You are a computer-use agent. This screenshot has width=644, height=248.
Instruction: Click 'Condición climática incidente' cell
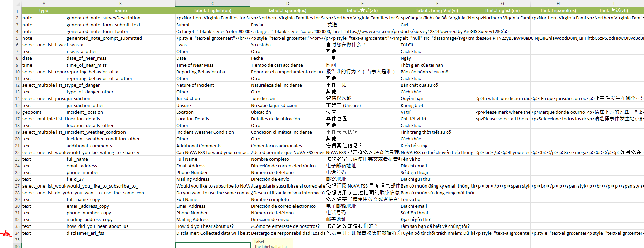[x=288, y=132]
